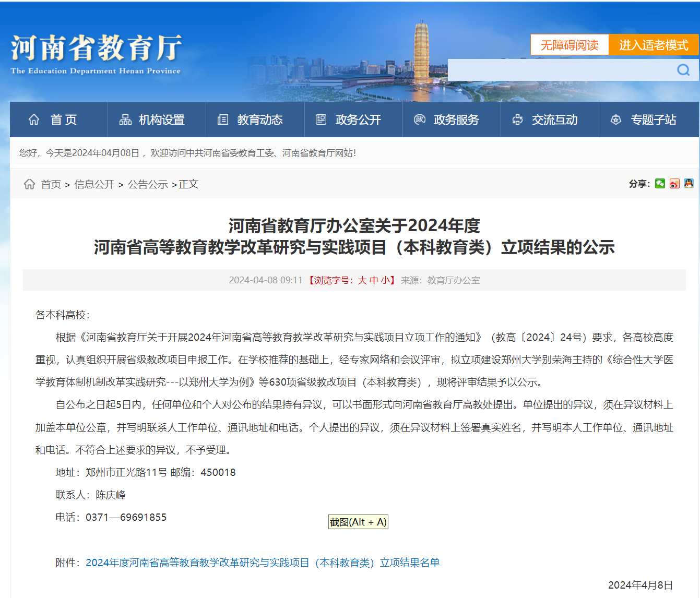This screenshot has width=700, height=598.
Task: Click the 专题子站 navigation icon
Action: coord(616,120)
